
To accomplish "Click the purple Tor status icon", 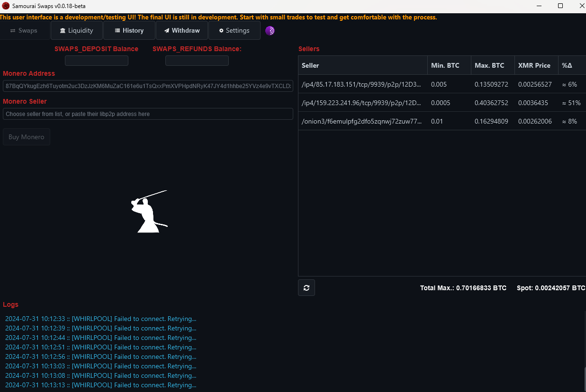I will tap(270, 31).
